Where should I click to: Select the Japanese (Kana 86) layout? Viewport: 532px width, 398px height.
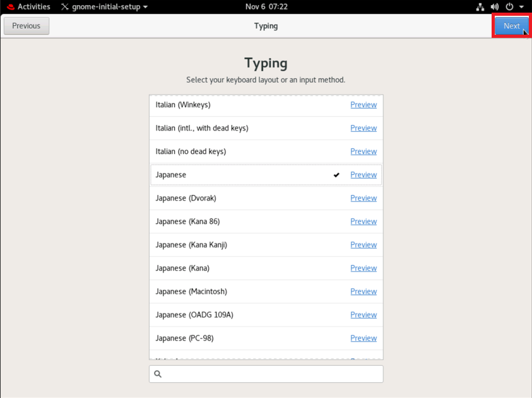pos(187,221)
